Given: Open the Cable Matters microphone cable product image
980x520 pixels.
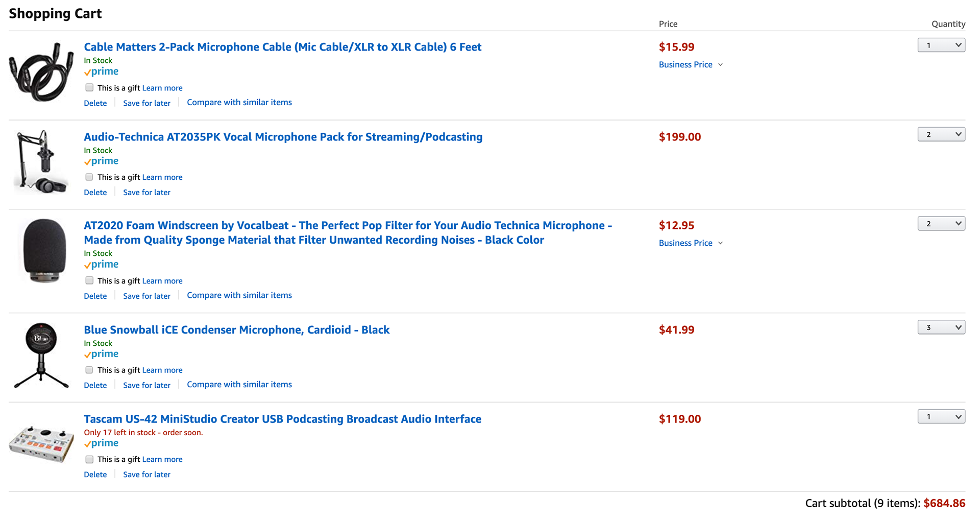Looking at the screenshot, I should 41,72.
